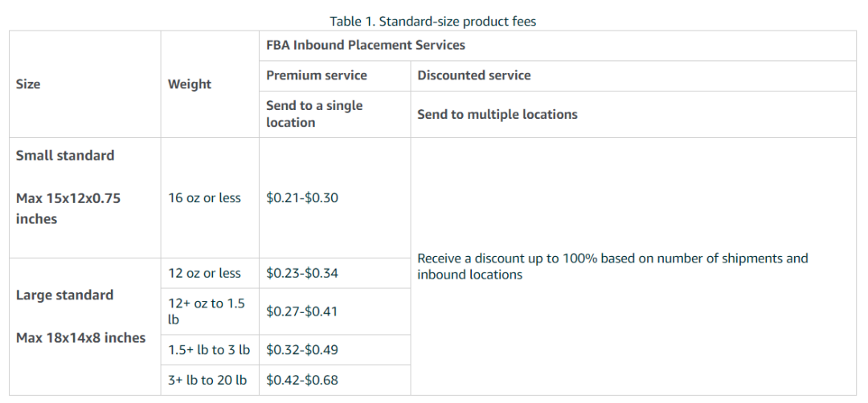Click the Small standard size label

point(65,156)
